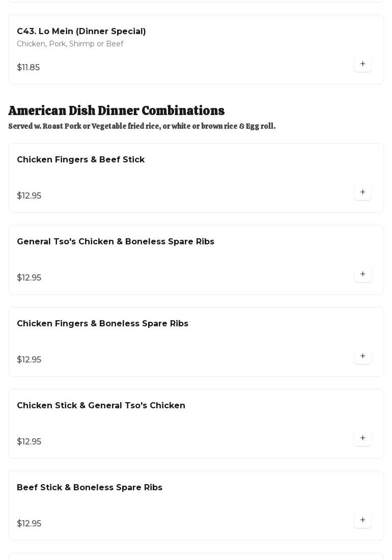
Task: Add Beef Stick & Boneless Spare Ribs combo
Action: point(362,520)
